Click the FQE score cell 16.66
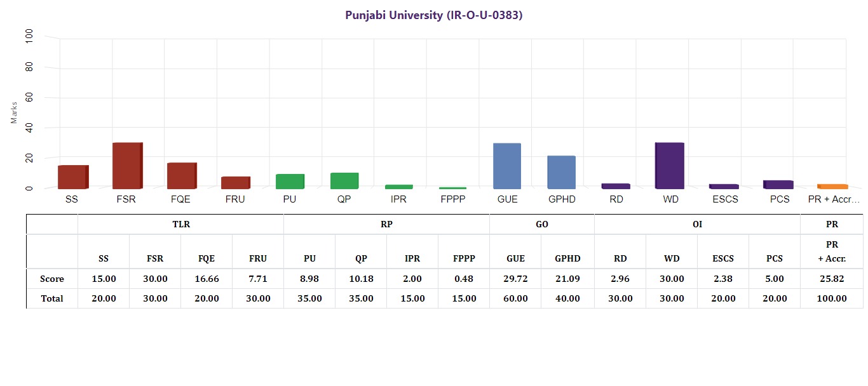Image resolution: width=868 pixels, height=386 pixels. tap(207, 279)
